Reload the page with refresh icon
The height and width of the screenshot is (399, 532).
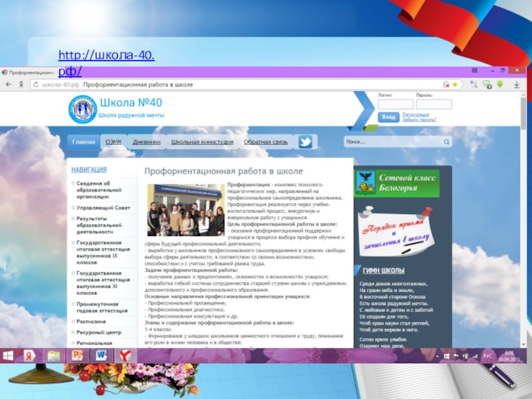[x=36, y=84]
